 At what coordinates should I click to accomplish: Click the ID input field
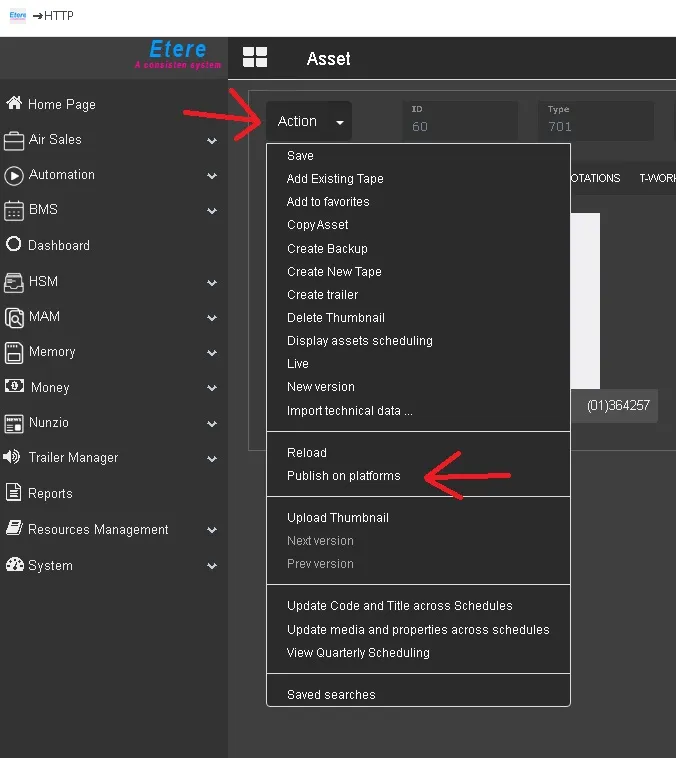coord(460,127)
